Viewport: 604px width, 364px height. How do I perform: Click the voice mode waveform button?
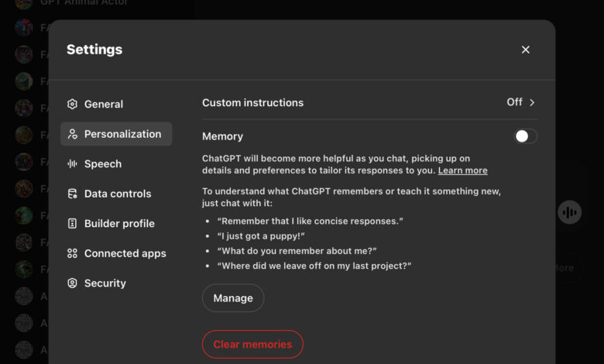point(569,212)
